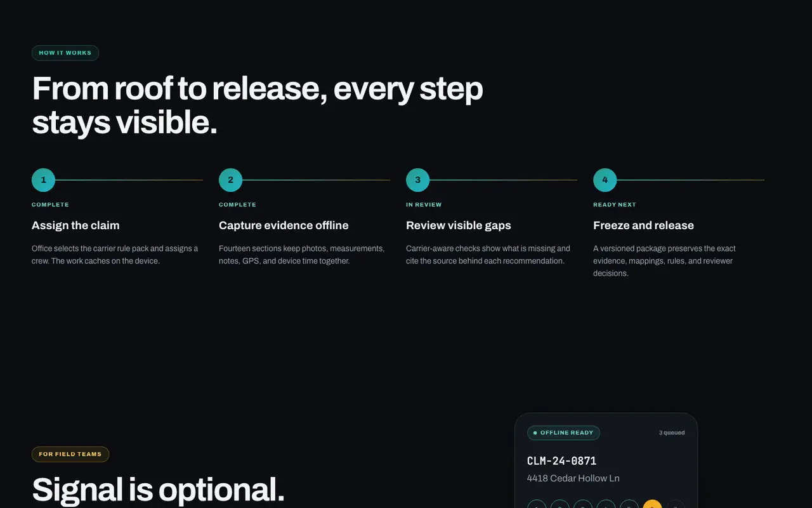Screen dimensions: 812x508
Task: Select claim number CLM-24-0871
Action: (561, 461)
